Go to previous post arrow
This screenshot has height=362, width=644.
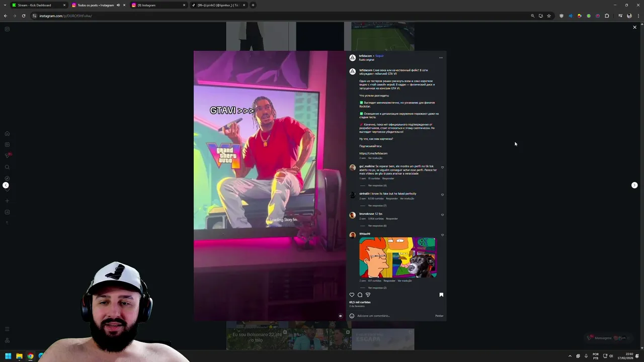click(x=6, y=185)
